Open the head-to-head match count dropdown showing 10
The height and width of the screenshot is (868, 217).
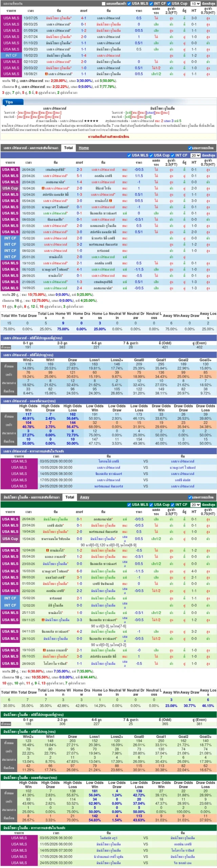(195, 4)
